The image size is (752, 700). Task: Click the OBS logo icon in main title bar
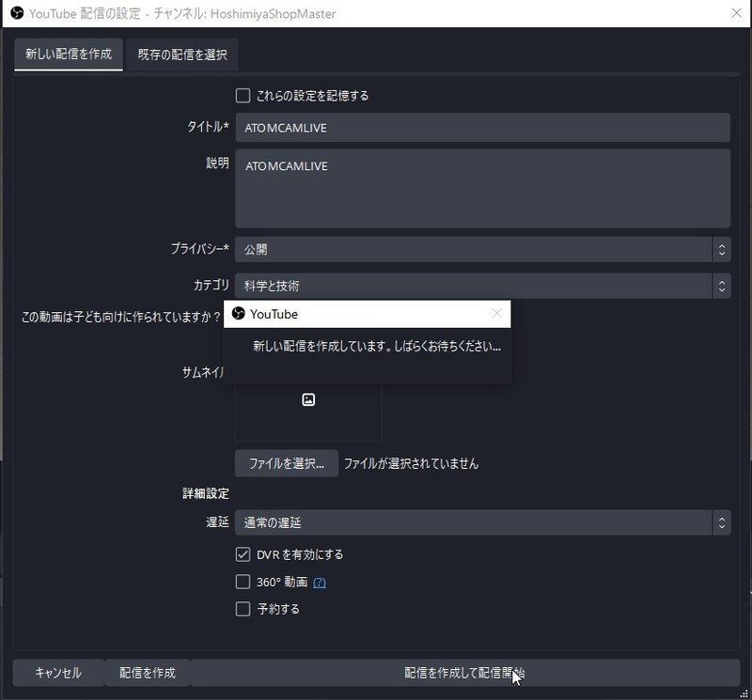pos(17,13)
